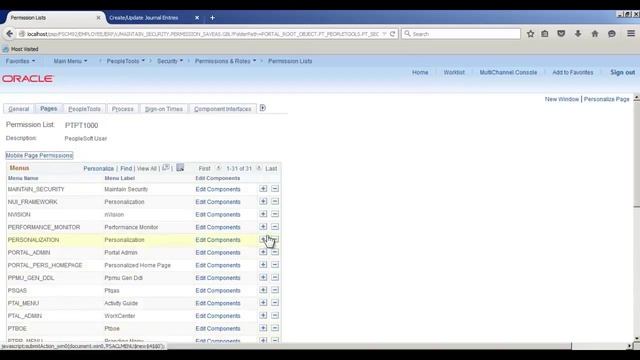640x360 pixels.
Task: Click Edit Components for PTAI_MENU
Action: coord(218,303)
